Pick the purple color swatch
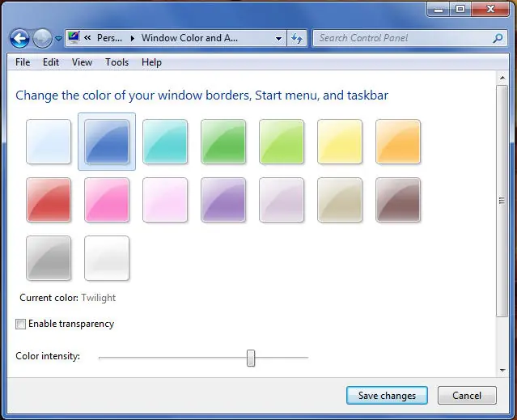 coord(223,200)
